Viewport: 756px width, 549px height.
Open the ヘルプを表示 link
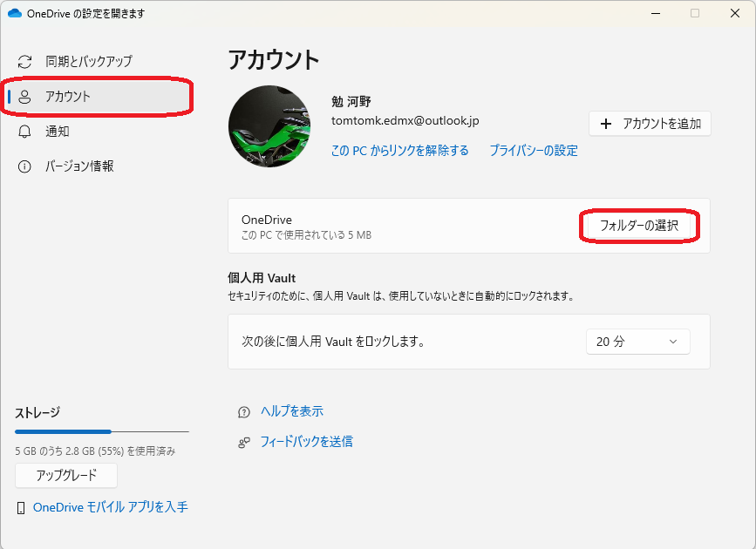tap(292, 411)
